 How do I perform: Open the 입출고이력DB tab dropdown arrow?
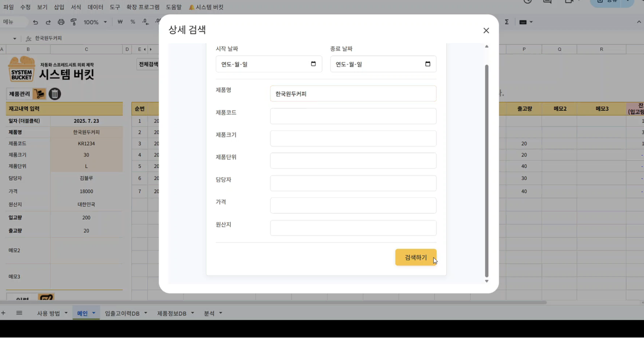145,313
